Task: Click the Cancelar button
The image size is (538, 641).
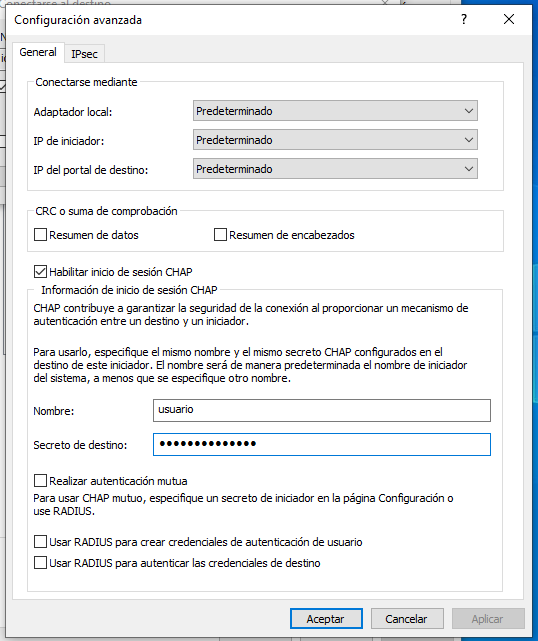Action: [407, 619]
